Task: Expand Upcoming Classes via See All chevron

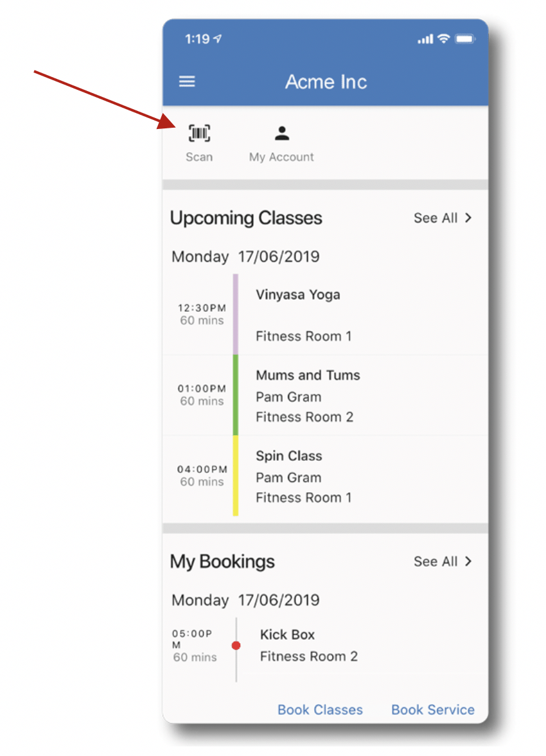Action: coord(468,218)
